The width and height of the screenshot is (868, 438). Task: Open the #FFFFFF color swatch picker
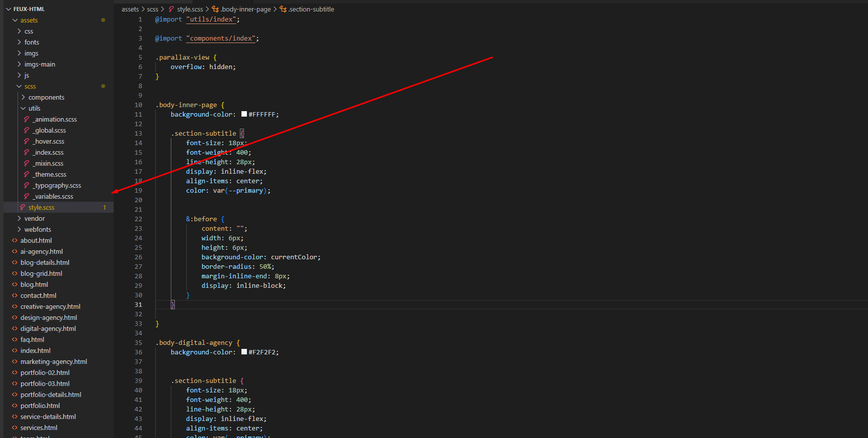point(244,114)
